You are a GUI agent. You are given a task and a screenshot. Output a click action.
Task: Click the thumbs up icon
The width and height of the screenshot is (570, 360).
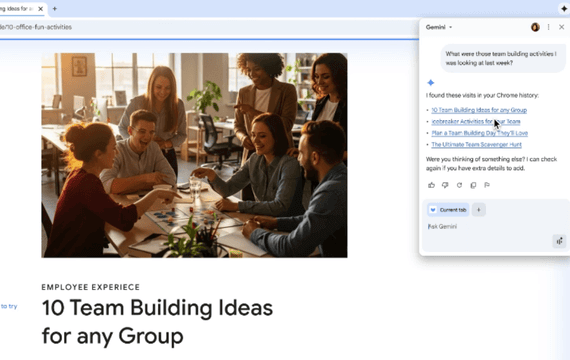click(x=431, y=185)
